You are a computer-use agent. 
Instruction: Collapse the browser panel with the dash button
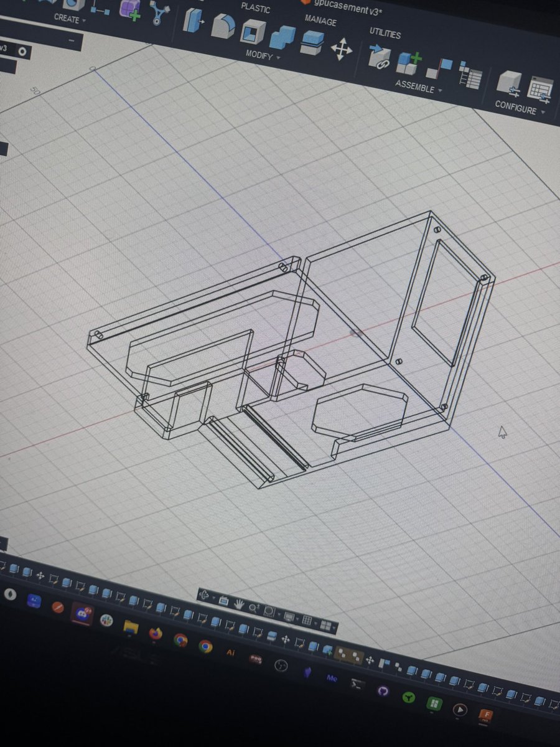pos(72,41)
